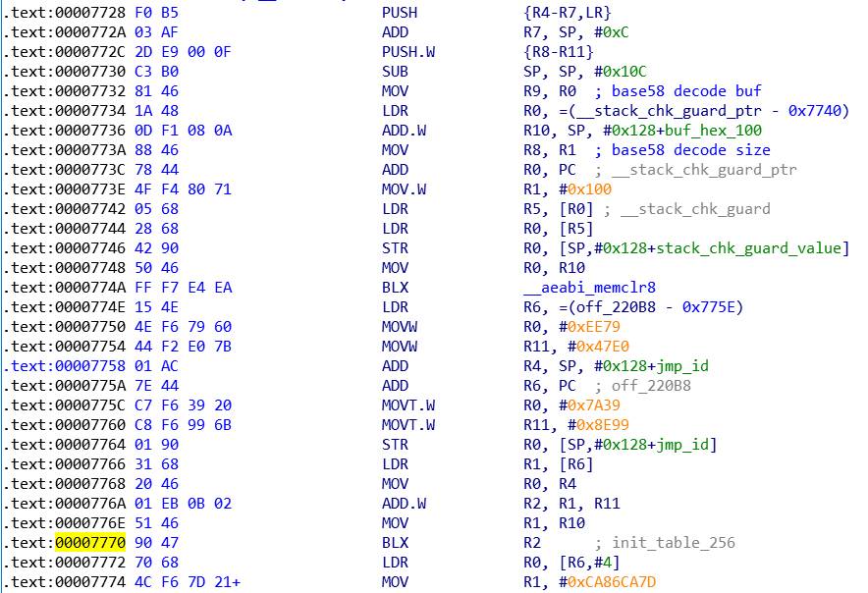Select operands R2, R1, R11 of ADD.W
Screen dimensions: 868x593
(571, 504)
